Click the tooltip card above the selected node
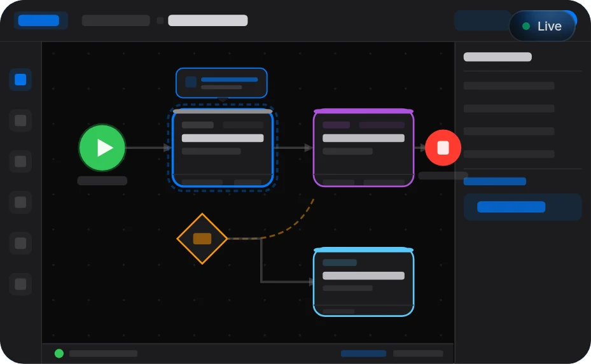This screenshot has width=591, height=364. pos(221,83)
